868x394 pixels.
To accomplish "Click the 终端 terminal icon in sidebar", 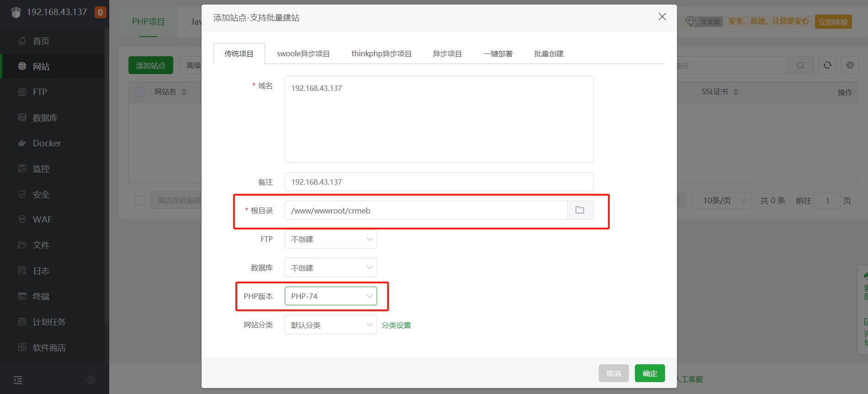I will point(22,296).
